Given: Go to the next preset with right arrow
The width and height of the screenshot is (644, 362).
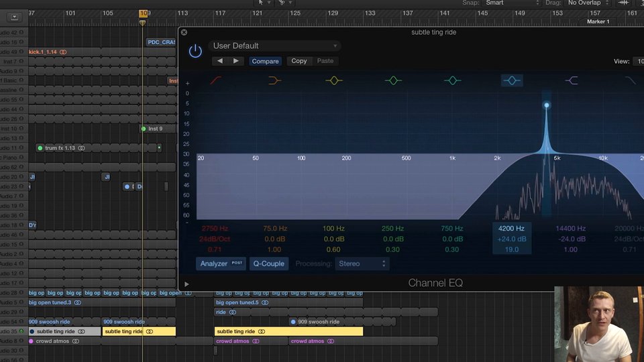Looking at the screenshot, I should (235, 61).
